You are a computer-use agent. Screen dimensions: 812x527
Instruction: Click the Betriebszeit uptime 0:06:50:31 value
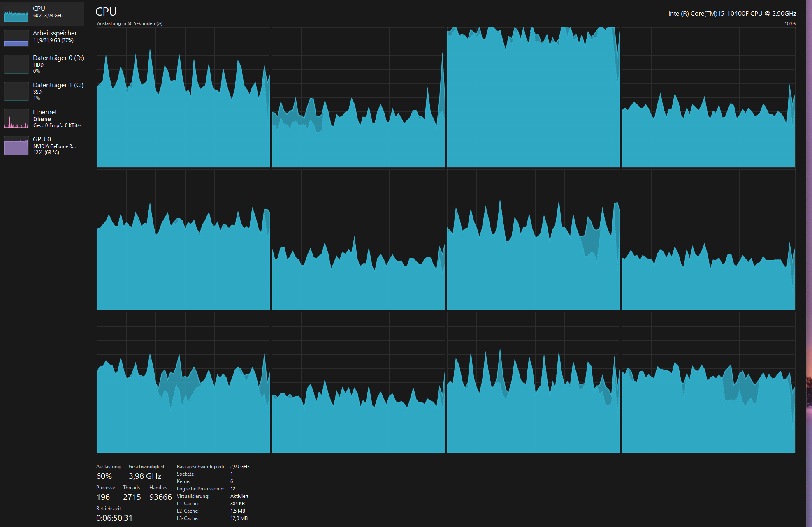coord(114,518)
